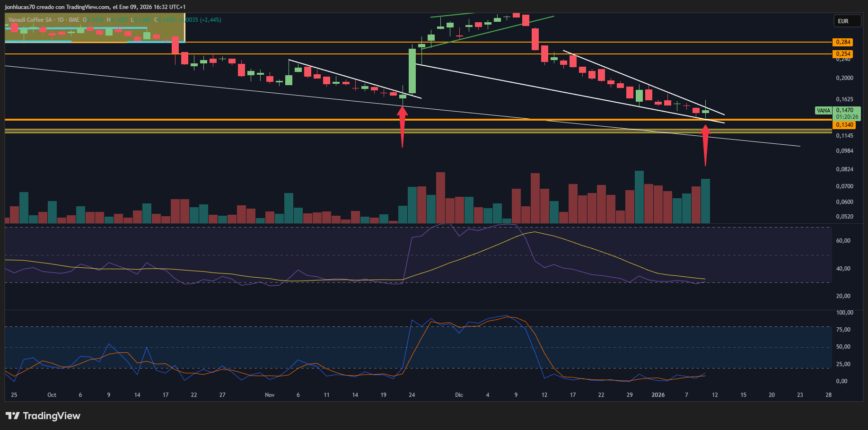The image size is (868, 430).
Task: Click the TradingView logo at bottom left
Action: pos(43,416)
